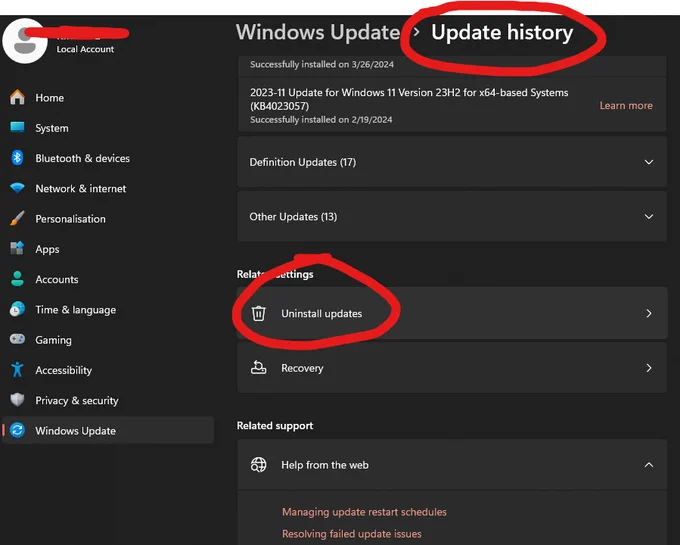Click the user profile avatar picture

point(25,41)
